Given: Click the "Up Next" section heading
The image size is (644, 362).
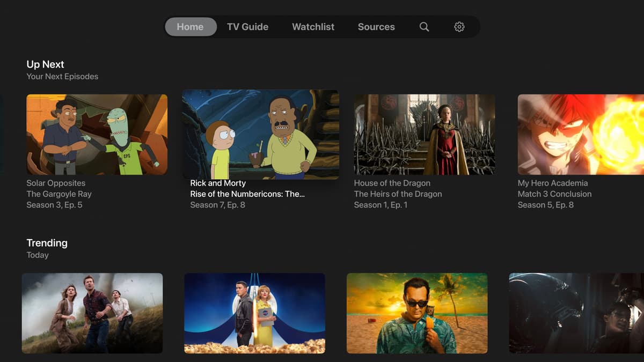Looking at the screenshot, I should (x=45, y=64).
